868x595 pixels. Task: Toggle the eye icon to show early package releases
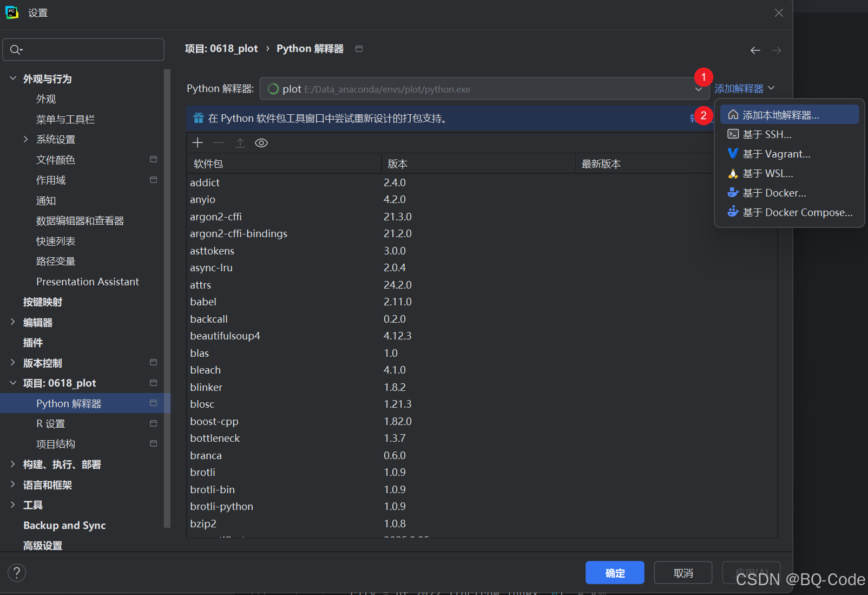[261, 142]
